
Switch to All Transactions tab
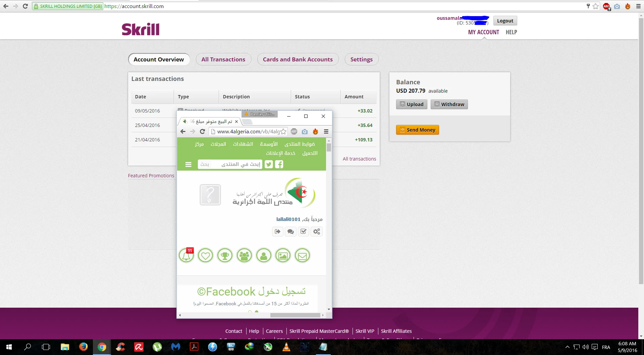click(223, 59)
